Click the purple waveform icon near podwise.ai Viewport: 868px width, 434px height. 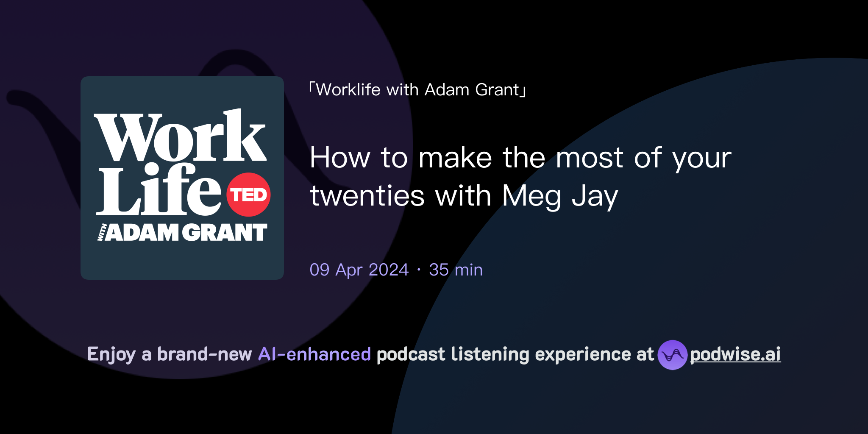coord(673,355)
